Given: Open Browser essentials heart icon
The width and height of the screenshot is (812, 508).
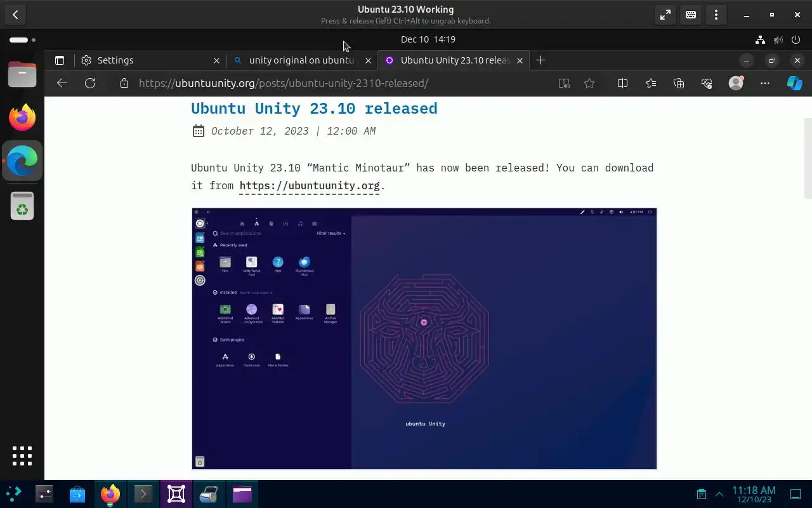Looking at the screenshot, I should click(x=707, y=83).
